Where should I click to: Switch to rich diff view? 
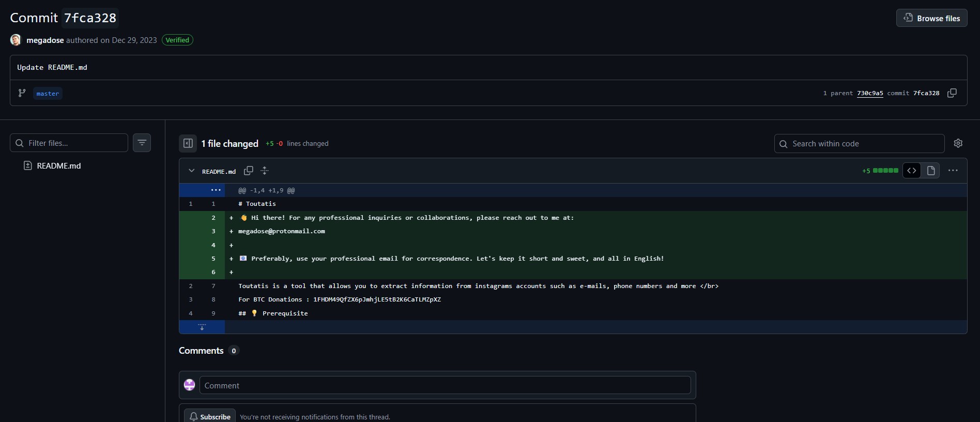click(x=931, y=171)
